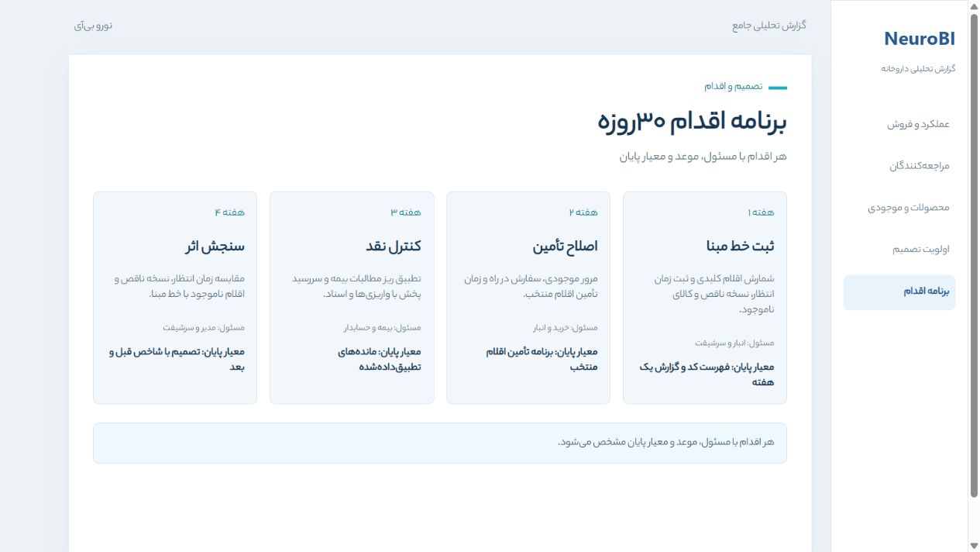Click the نورو بی‌آی header label
This screenshot has width=980, height=552.
[94, 26]
